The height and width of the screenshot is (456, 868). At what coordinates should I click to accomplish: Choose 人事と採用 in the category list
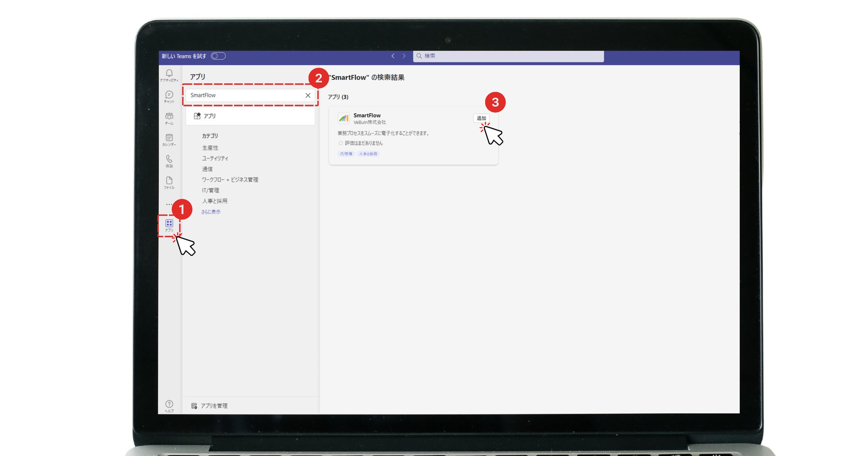(x=215, y=201)
